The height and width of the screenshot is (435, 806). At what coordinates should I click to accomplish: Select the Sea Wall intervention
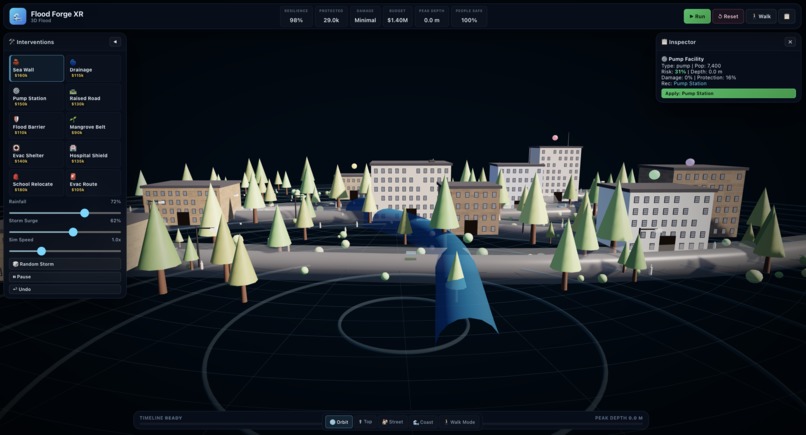(x=36, y=68)
